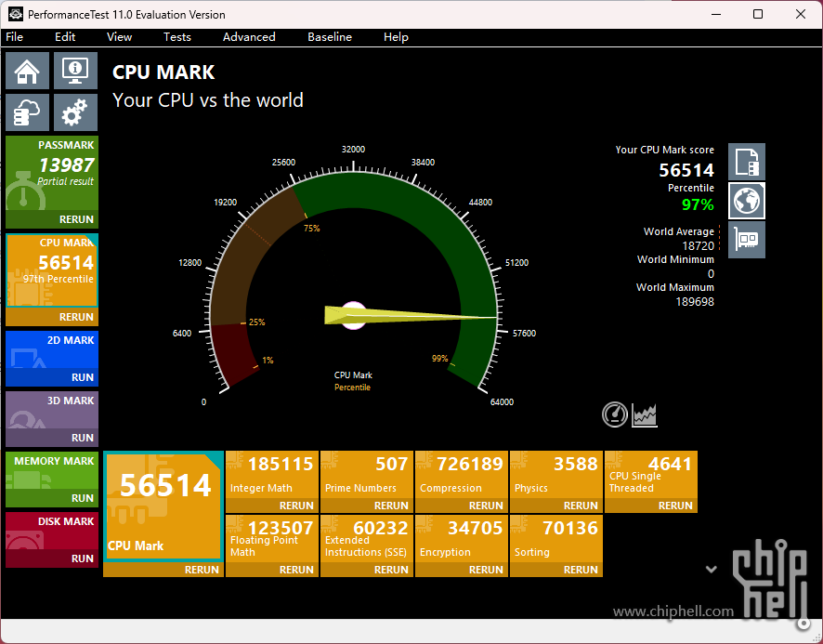Screen dimensions: 823x644
Task: Open the View menu
Action: tap(119, 37)
